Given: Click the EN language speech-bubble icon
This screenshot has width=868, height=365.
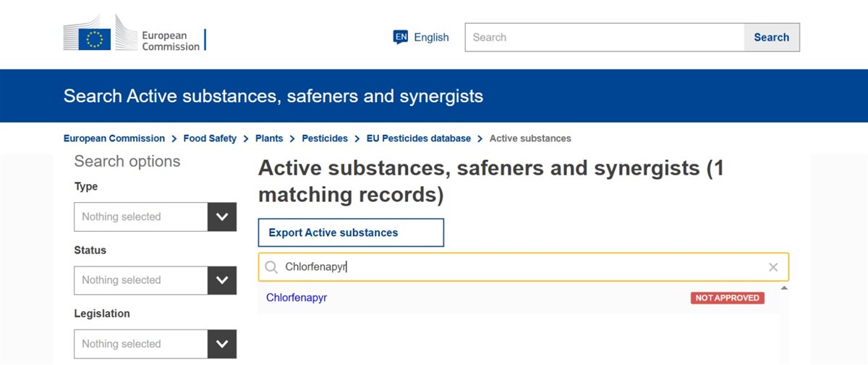Looking at the screenshot, I should [401, 37].
